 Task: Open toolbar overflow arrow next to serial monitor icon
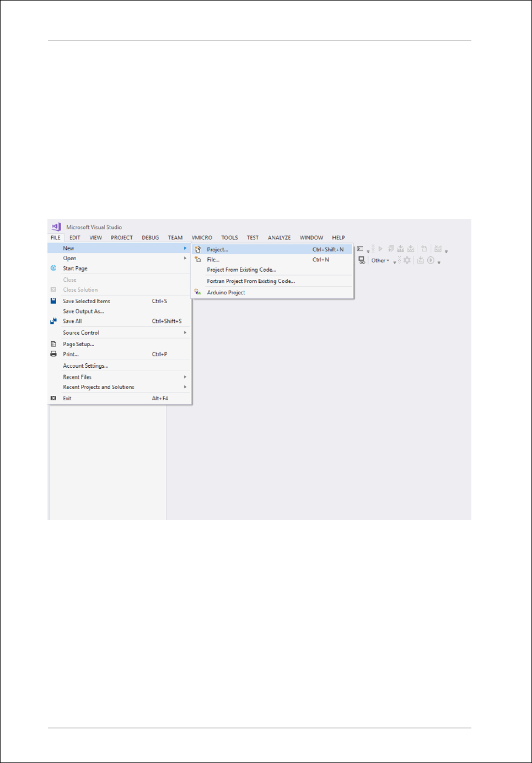tap(368, 252)
